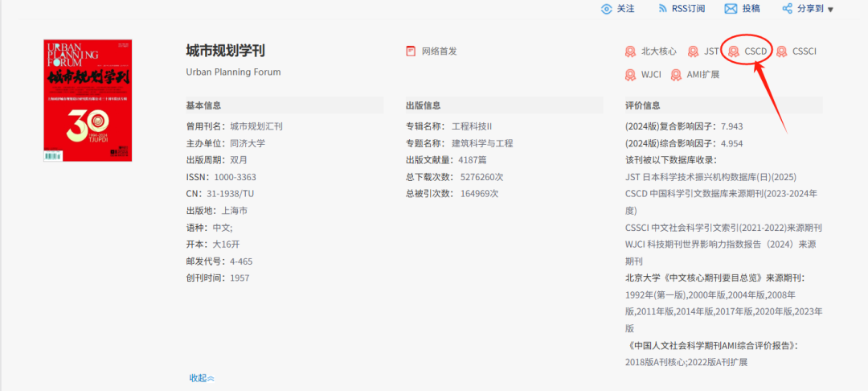Click the AMI扩展 badge label
868x391 pixels.
[703, 75]
